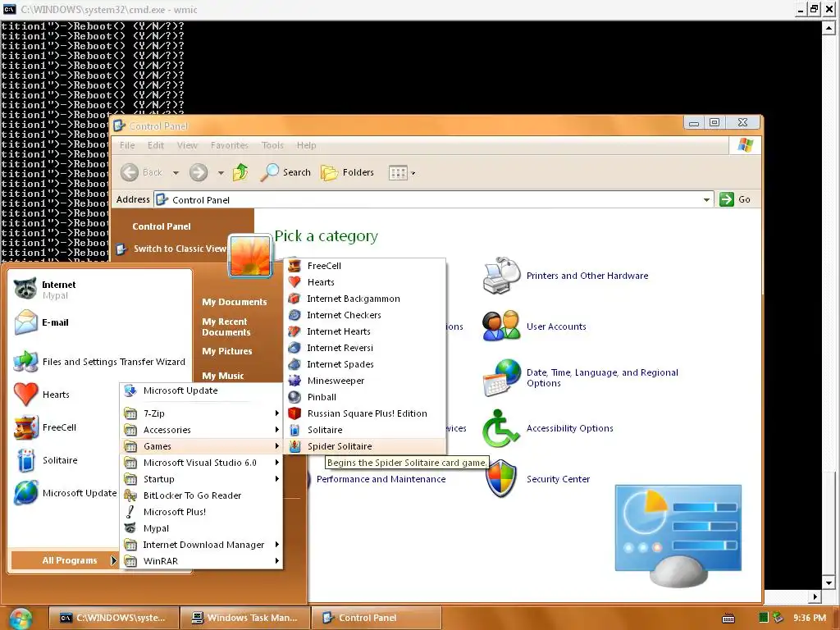Image resolution: width=840 pixels, height=630 pixels.
Task: Start Internet Backgammon game
Action: pos(364,299)
